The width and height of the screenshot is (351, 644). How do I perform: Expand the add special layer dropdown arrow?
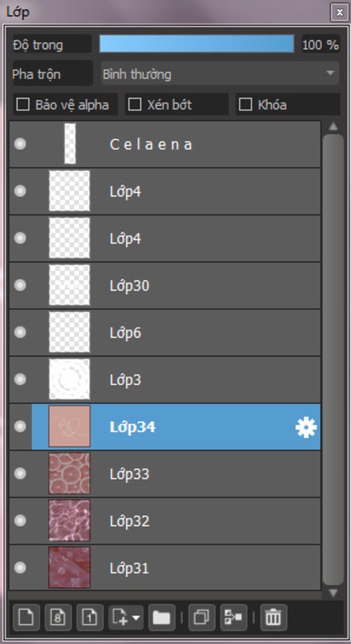tap(136, 617)
